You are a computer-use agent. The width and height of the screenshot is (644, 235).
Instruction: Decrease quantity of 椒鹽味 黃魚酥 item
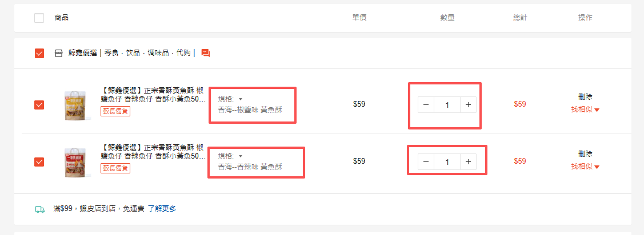[426, 105]
